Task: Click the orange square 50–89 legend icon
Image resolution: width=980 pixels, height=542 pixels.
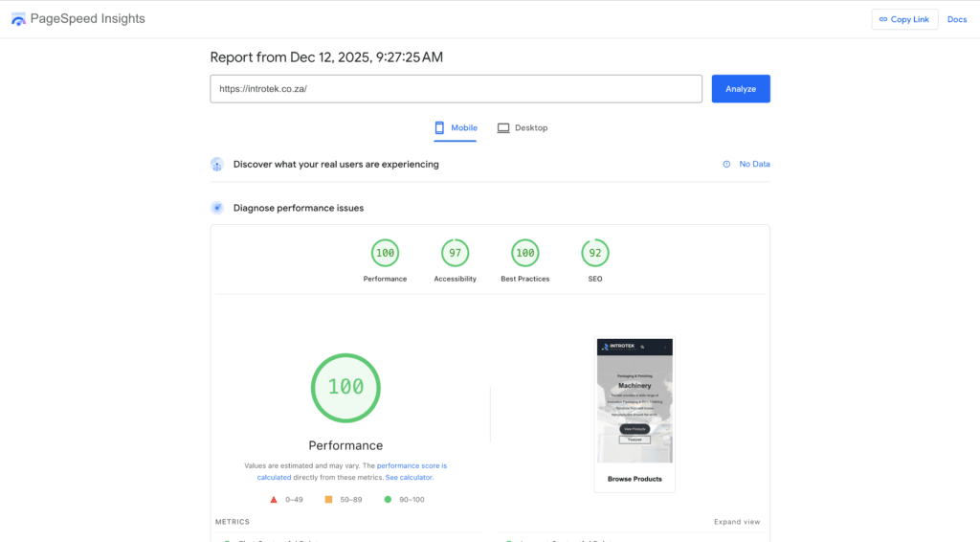Action: 328,500
